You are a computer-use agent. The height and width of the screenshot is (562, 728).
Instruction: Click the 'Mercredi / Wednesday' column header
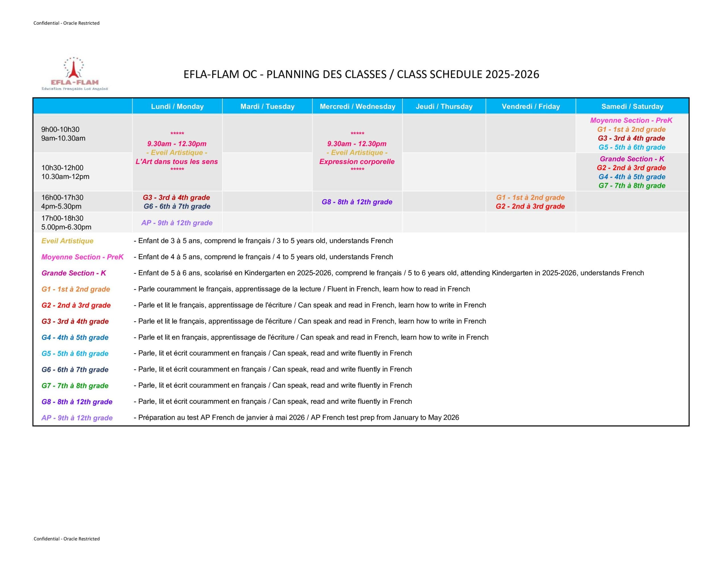pos(357,106)
